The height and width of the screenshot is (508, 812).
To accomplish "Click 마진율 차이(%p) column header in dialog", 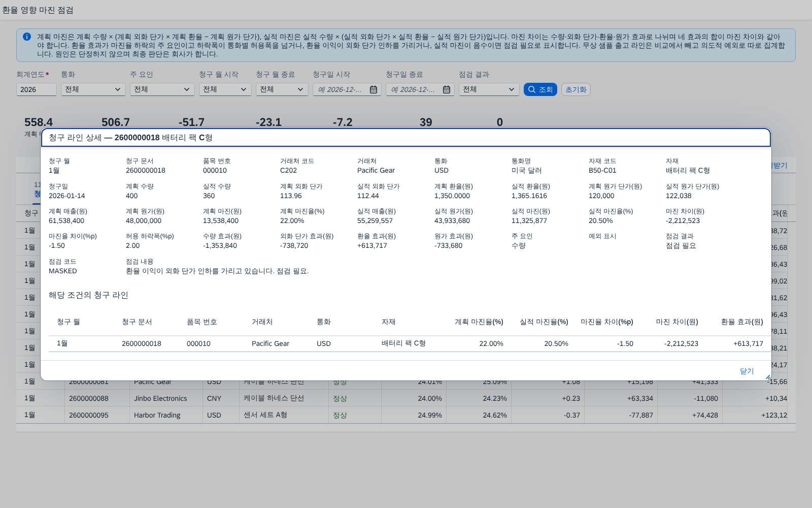I will pos(607,322).
